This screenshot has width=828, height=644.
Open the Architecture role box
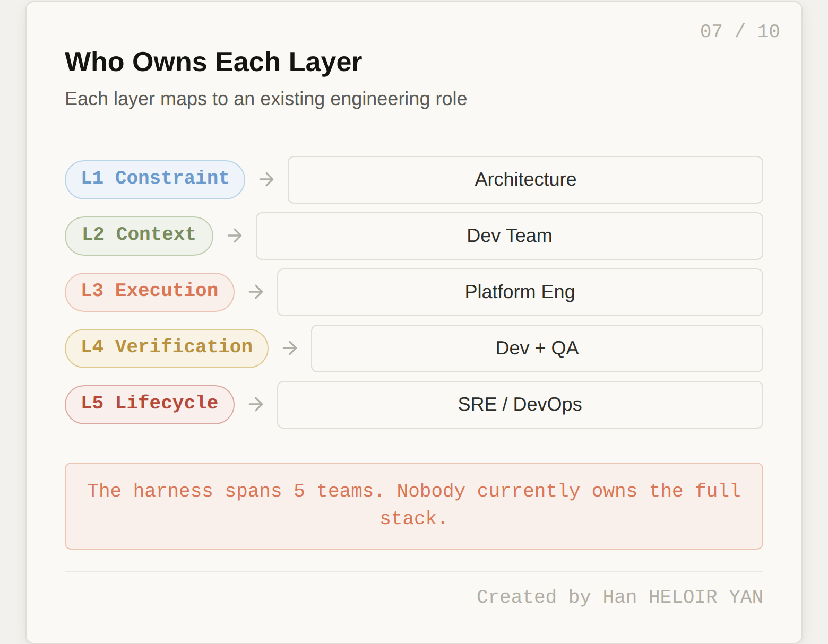click(x=525, y=179)
